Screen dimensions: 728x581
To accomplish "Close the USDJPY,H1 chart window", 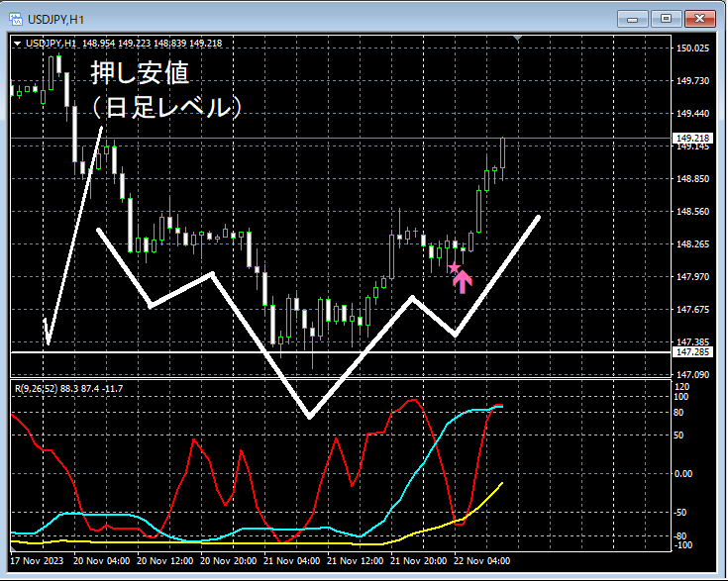I will 699,19.
